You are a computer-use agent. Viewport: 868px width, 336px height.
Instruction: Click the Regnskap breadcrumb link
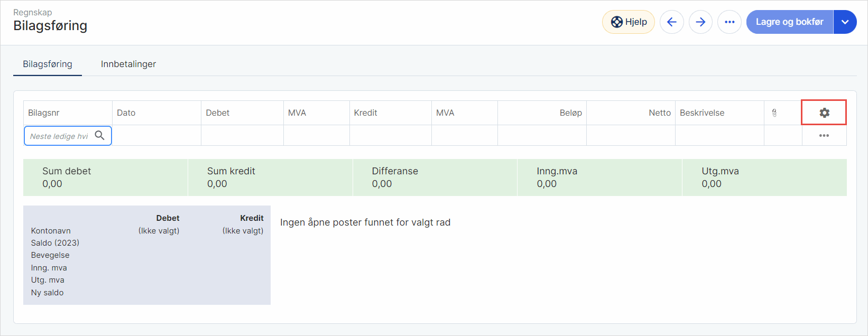coord(32,12)
